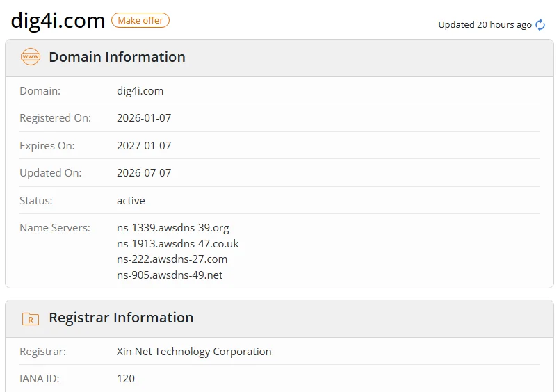559x392 pixels.
Task: Click the Registrar Information heading
Action: pos(121,318)
